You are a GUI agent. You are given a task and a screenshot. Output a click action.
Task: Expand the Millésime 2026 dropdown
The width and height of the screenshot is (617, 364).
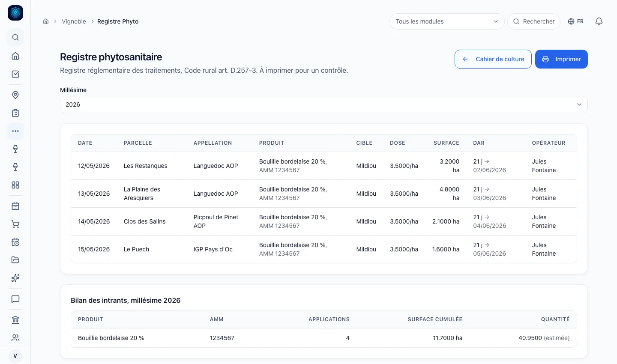pyautogui.click(x=323, y=104)
